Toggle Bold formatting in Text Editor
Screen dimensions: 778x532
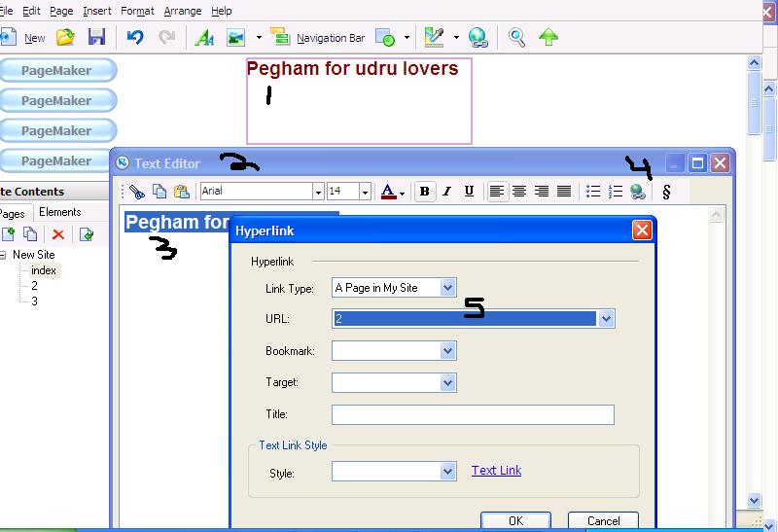(x=424, y=192)
